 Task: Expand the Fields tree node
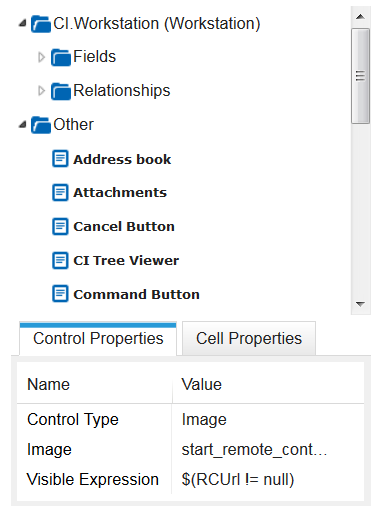click(x=41, y=57)
